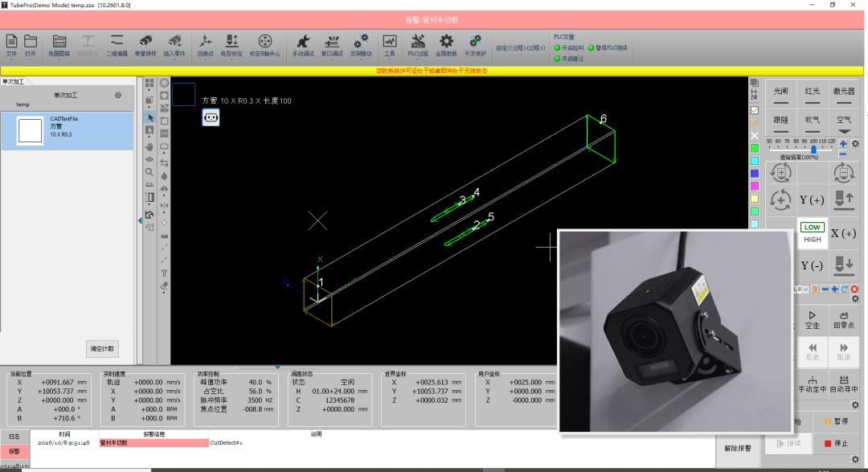Switch to the 报警 alarm tab
The height and width of the screenshot is (472, 868).
tap(14, 451)
